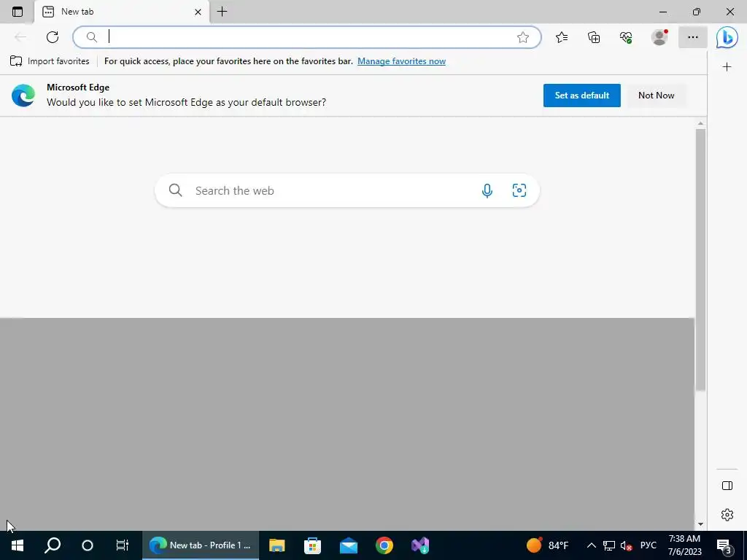Open the Windows Start menu
Image resolution: width=747 pixels, height=560 pixels.
[18, 545]
